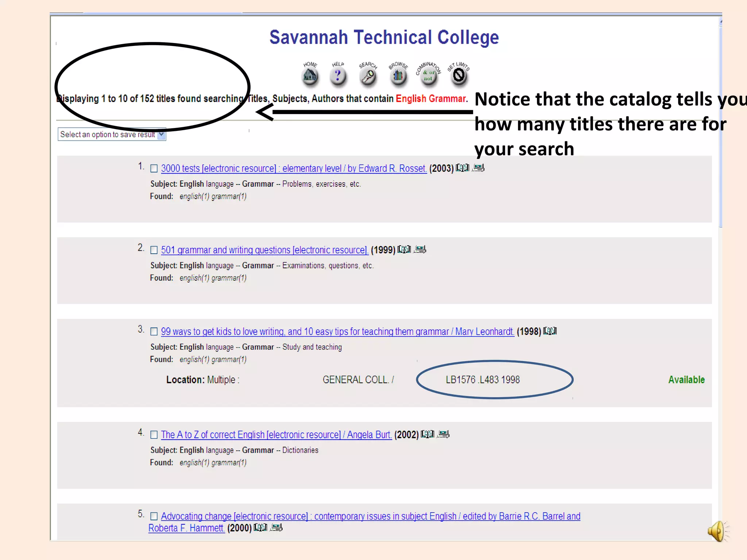Viewport: 747px width, 560px height.
Task: Click computer icon beside A to Z result
Action: point(443,434)
